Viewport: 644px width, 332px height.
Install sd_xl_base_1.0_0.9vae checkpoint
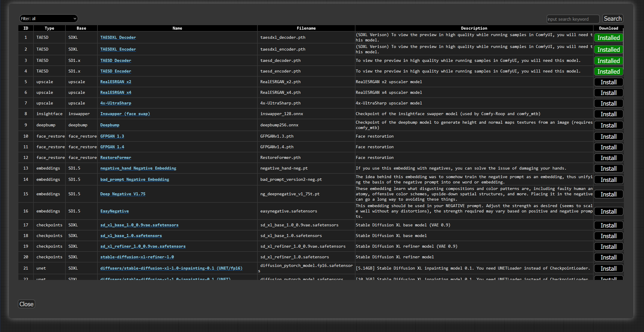pos(608,225)
